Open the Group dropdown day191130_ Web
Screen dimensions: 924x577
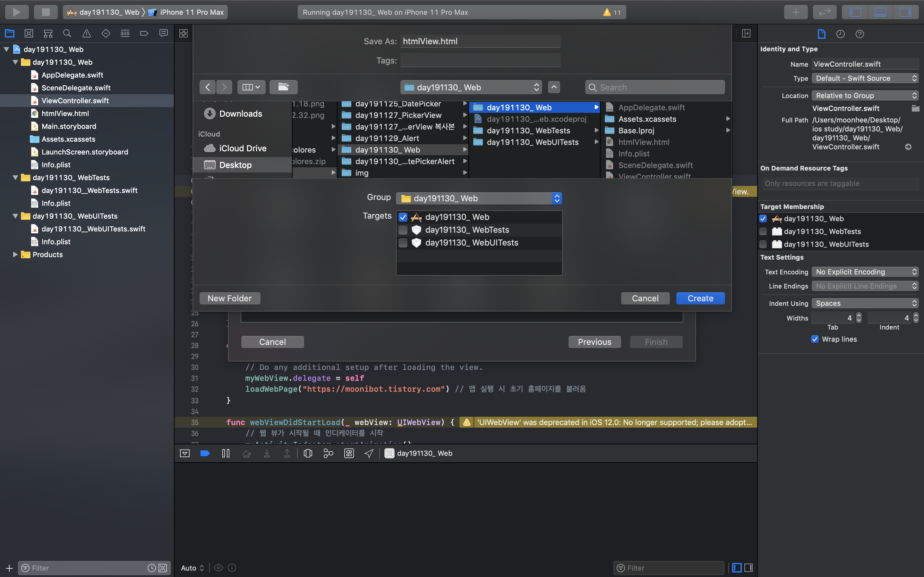479,198
